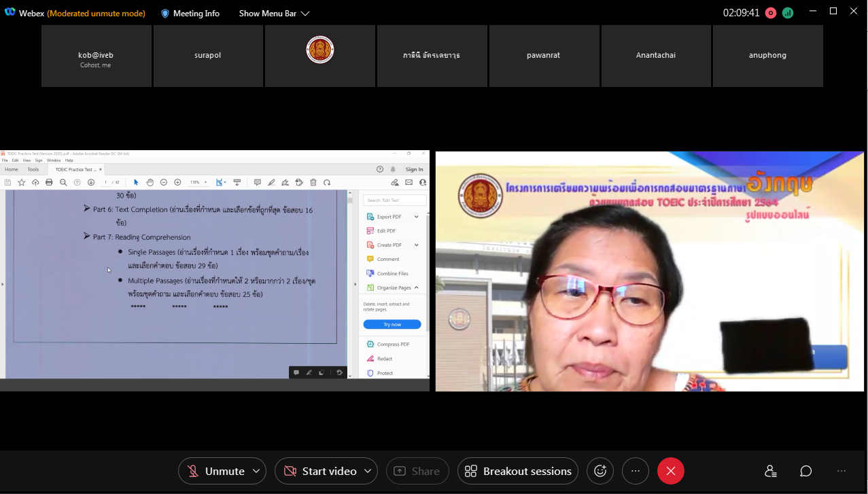Image resolution: width=868 pixels, height=494 pixels.
Task: Expand the Start video options arrow
Action: coord(368,471)
